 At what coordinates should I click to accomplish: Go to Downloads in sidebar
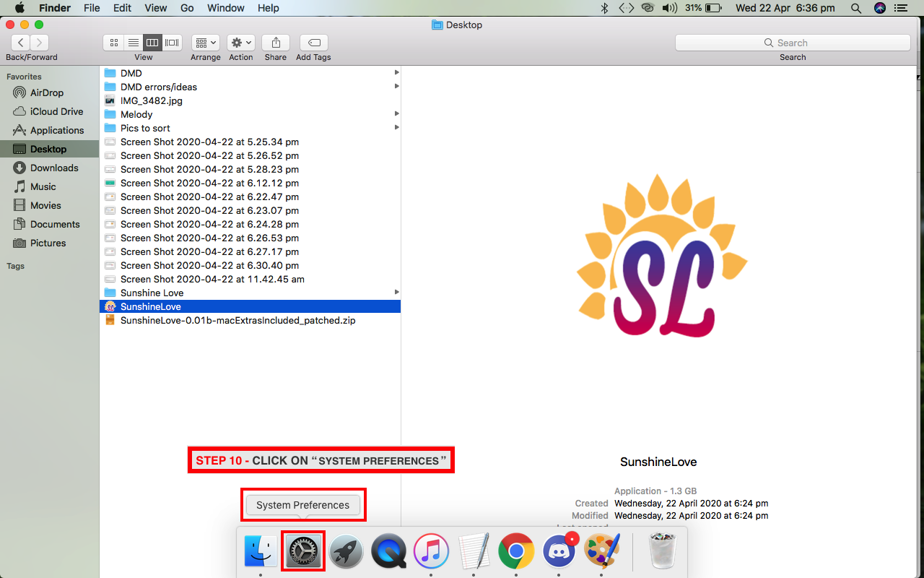tap(54, 168)
